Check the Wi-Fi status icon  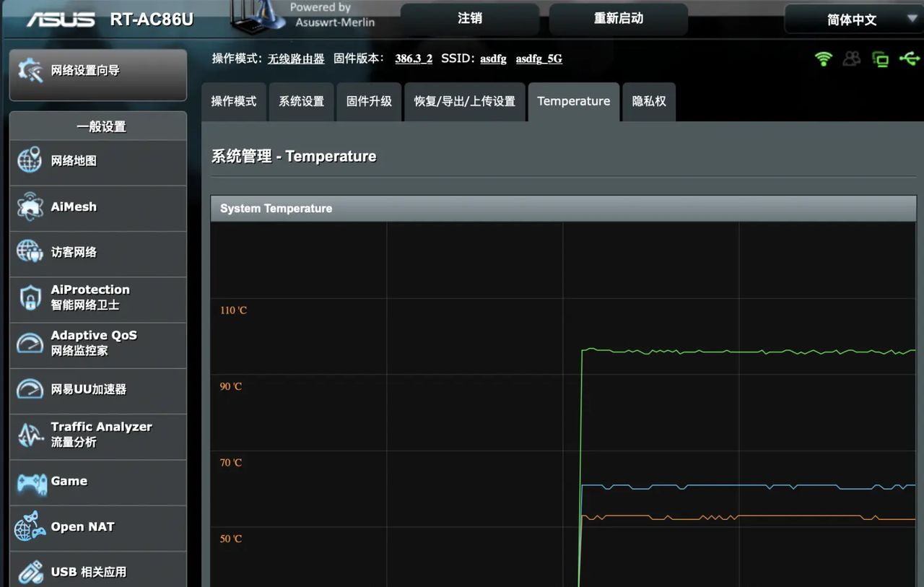click(822, 59)
